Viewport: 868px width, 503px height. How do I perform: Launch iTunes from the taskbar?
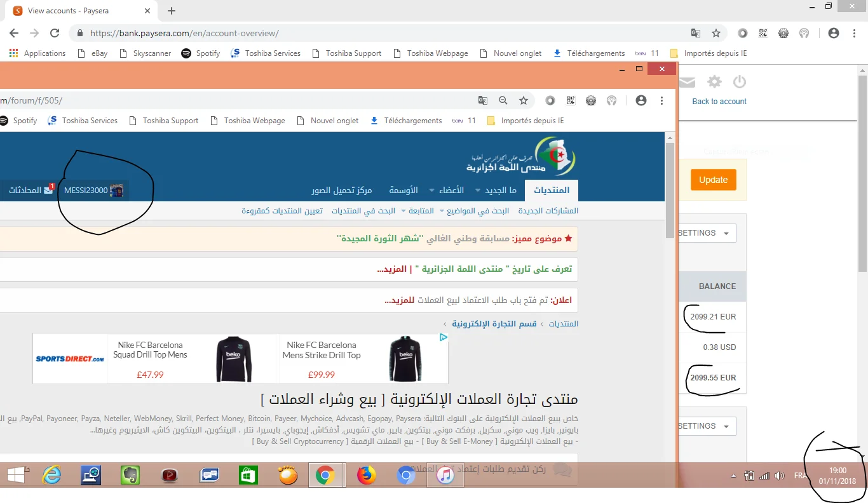445,475
